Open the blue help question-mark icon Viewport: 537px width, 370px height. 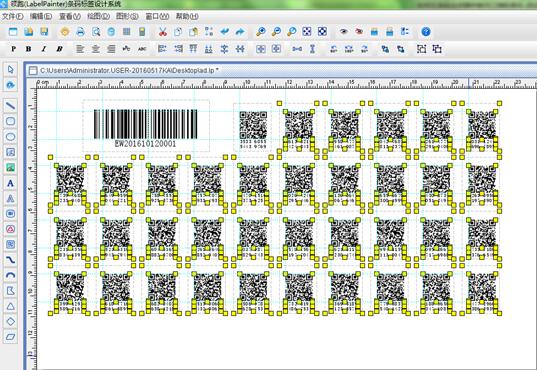pos(426,32)
